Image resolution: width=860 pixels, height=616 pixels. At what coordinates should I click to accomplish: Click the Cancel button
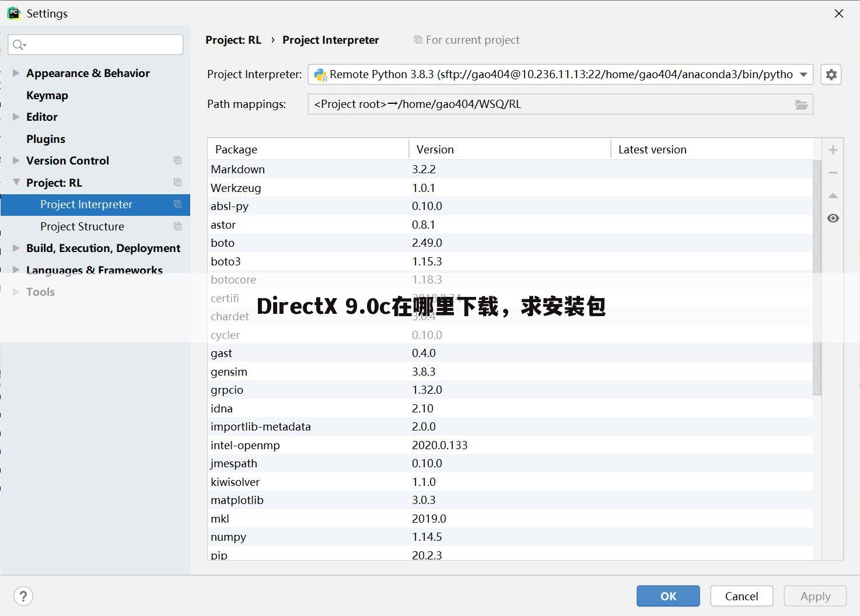click(742, 596)
